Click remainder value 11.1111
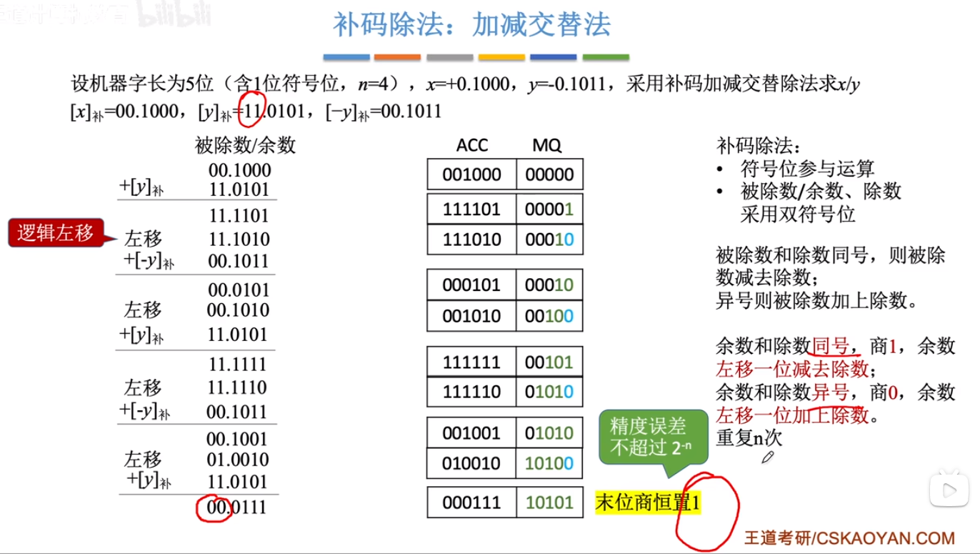This screenshot has width=980, height=554. pyautogui.click(x=239, y=365)
